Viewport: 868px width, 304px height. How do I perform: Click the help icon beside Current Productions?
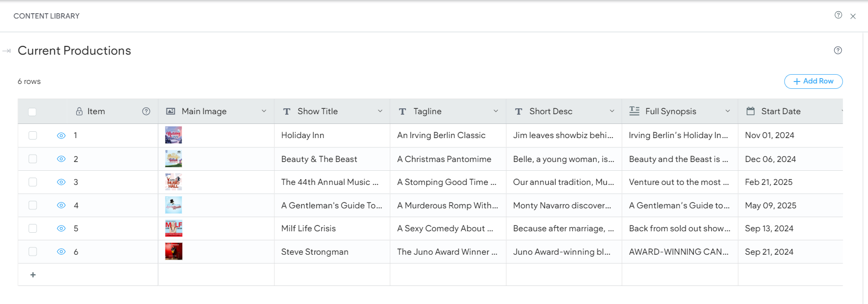838,50
